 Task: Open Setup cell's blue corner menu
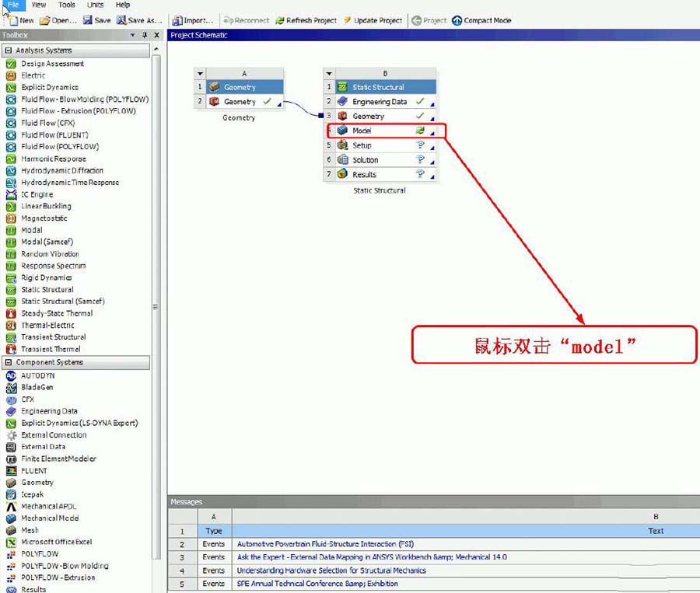432,148
